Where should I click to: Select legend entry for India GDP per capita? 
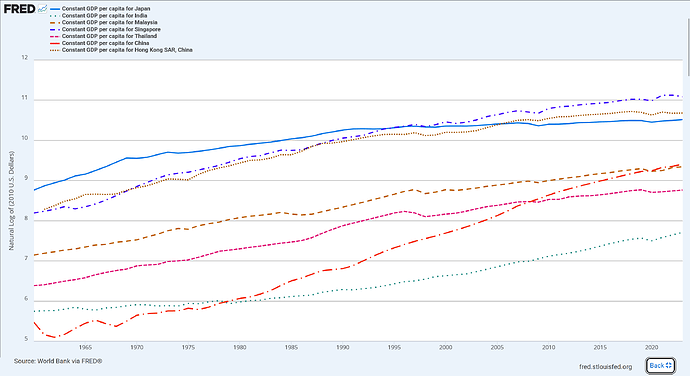104,16
